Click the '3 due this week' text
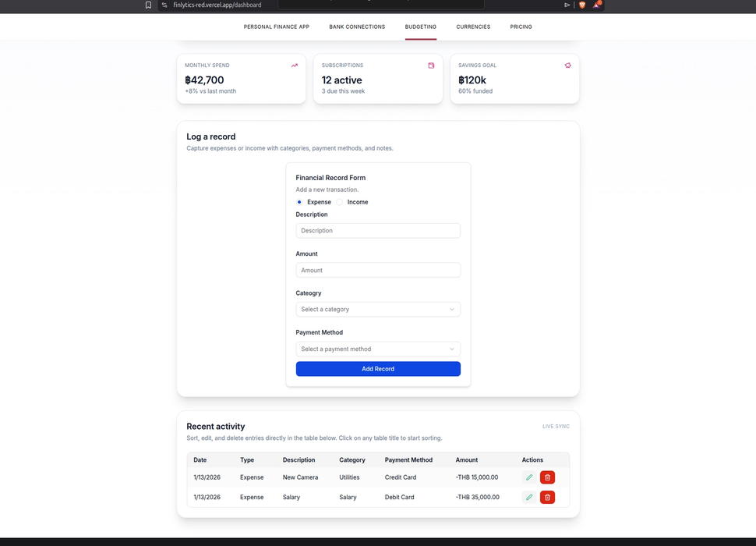Screen dimensions: 756x546 343,91
